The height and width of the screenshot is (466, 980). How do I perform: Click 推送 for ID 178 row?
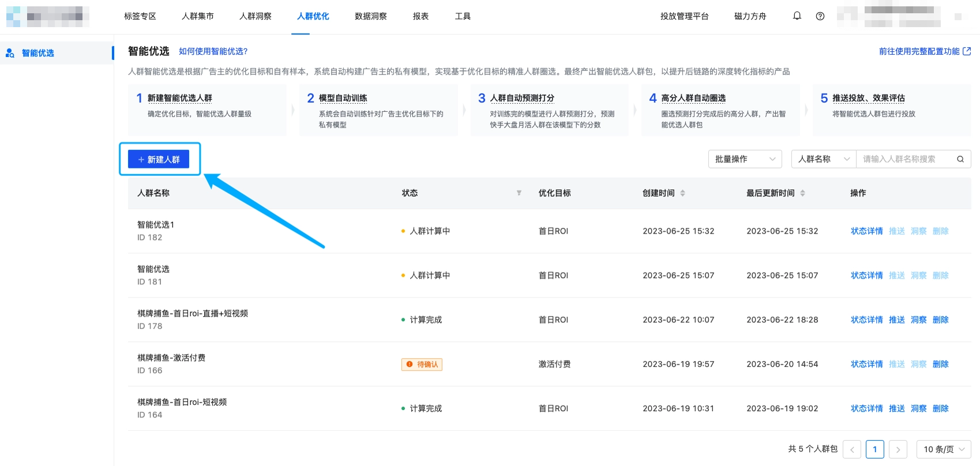[x=897, y=320]
